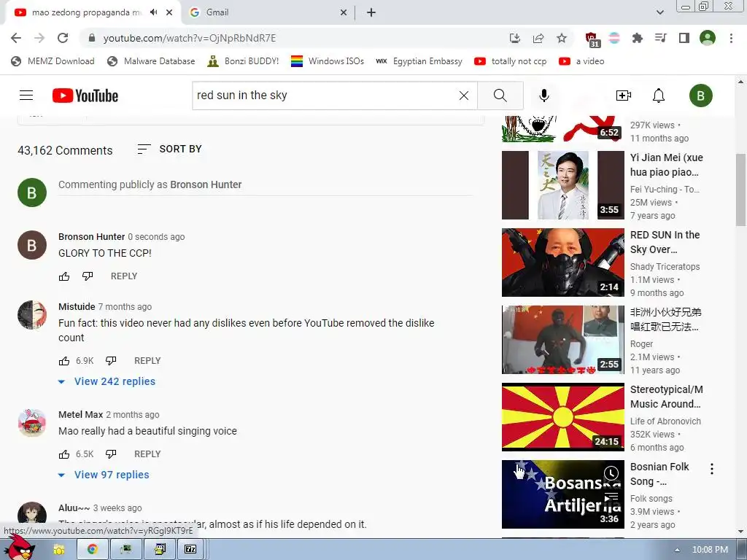
Task: Open a new browser tab
Action: tap(371, 12)
